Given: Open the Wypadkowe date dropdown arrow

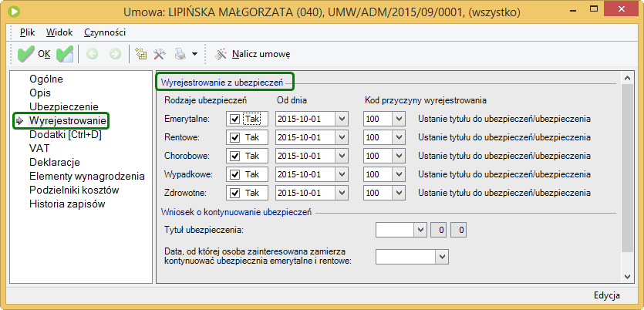Looking at the screenshot, I should click(342, 174).
